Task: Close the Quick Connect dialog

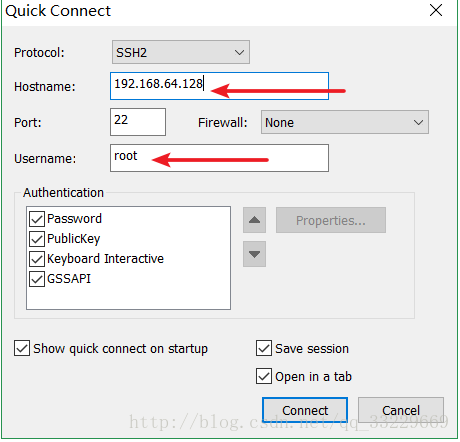Action: (x=436, y=10)
